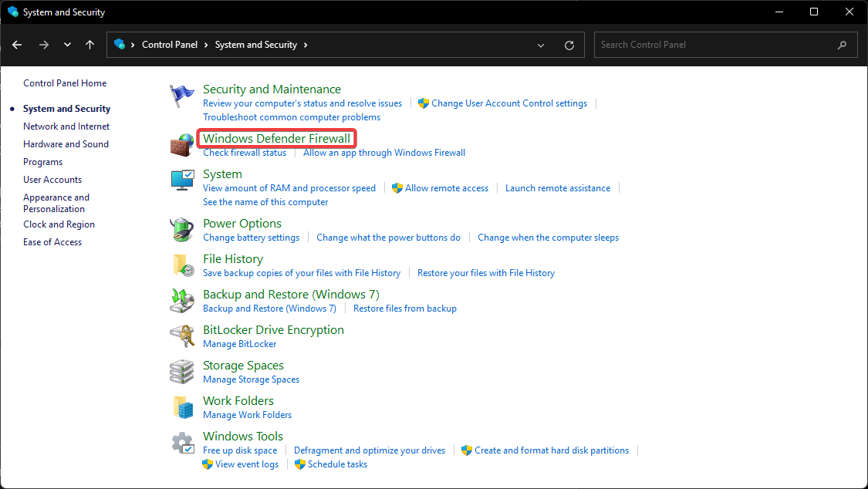Open Power Options heading
The width and height of the screenshot is (868, 489).
(x=242, y=224)
